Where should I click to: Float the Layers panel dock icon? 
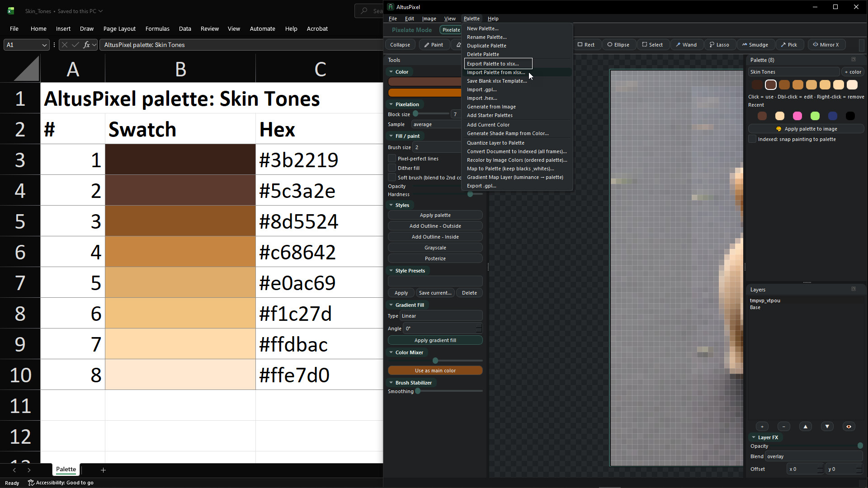pos(854,289)
